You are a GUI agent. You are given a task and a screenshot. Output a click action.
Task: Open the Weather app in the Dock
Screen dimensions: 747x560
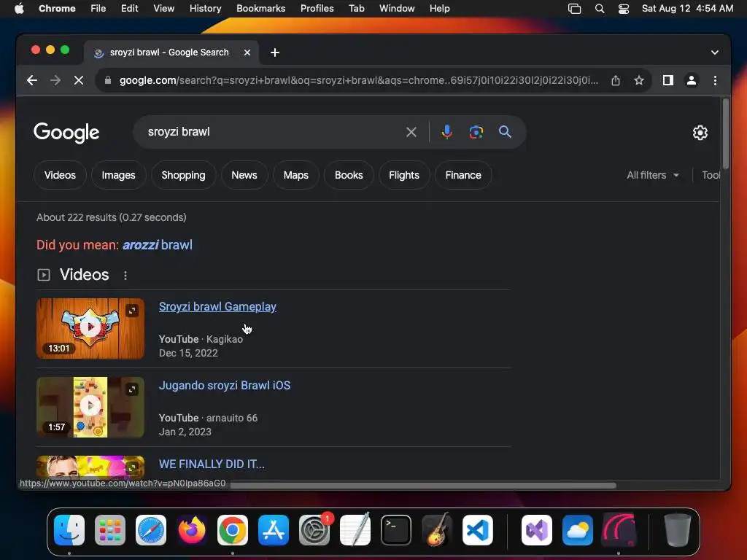[578, 530]
